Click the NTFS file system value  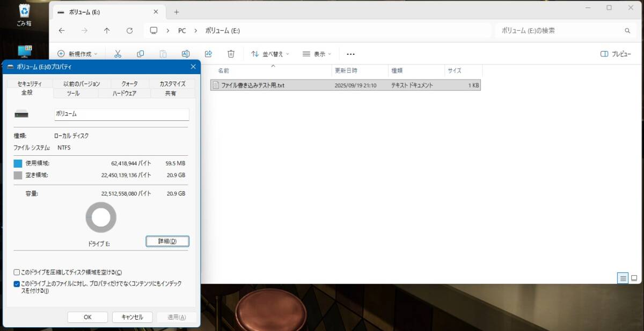coord(64,148)
